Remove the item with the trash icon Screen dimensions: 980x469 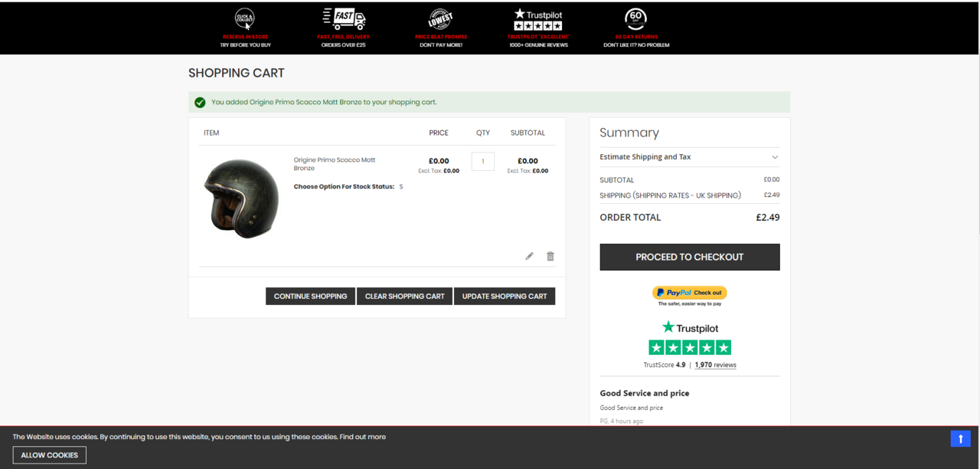[550, 256]
